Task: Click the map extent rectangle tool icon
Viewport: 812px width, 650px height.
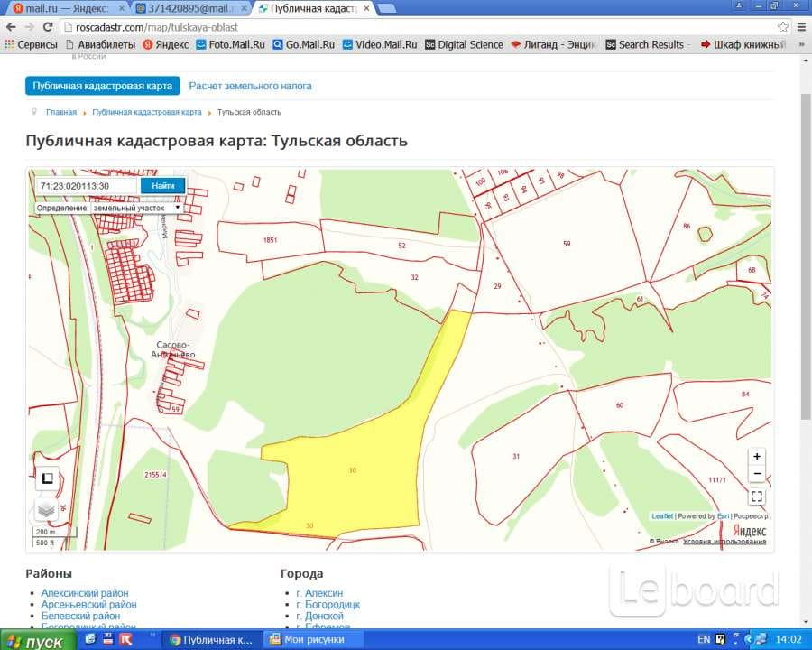Action: coord(48,478)
